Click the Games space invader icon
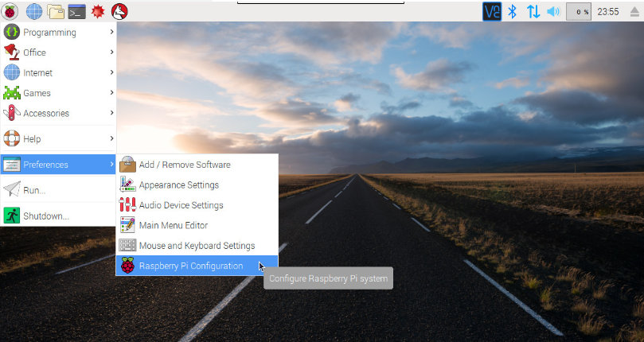Viewport: 644px width, 342px height. click(x=11, y=93)
